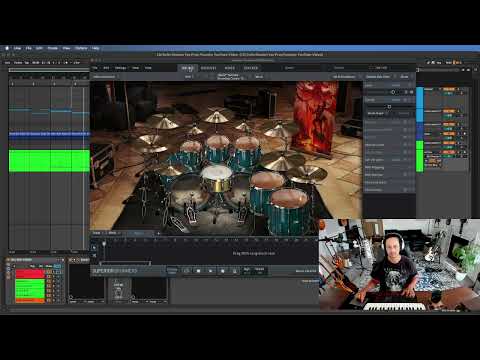
Task: Select the scissors tool in song track
Action: [94, 255]
